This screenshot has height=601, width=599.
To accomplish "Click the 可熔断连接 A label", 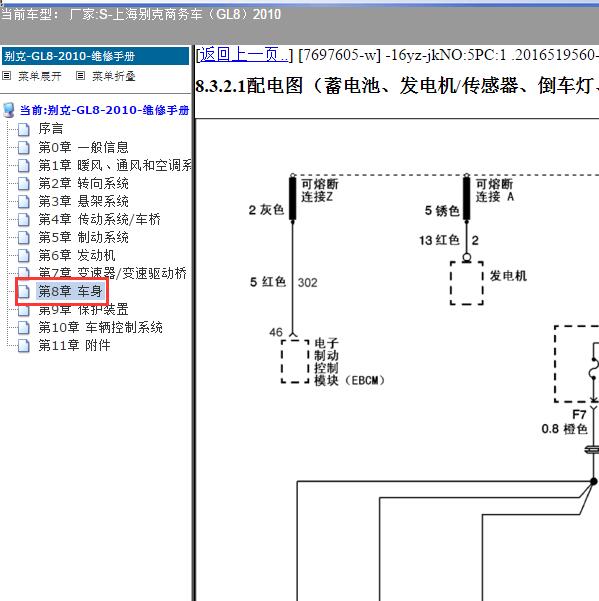I will 494,190.
